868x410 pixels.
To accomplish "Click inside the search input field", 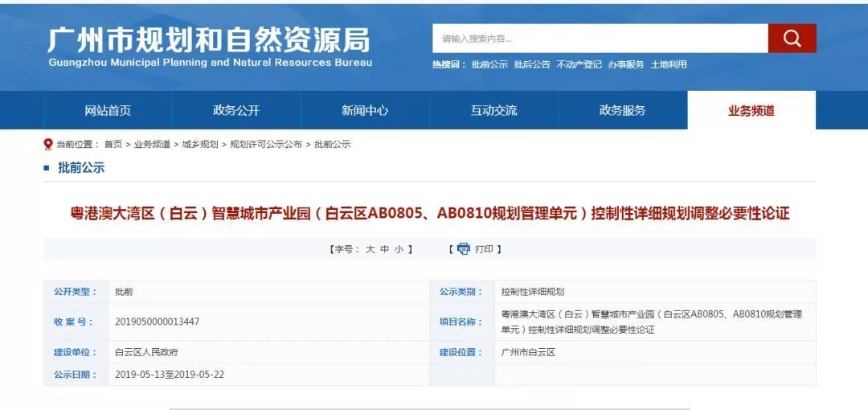I will coord(600,39).
